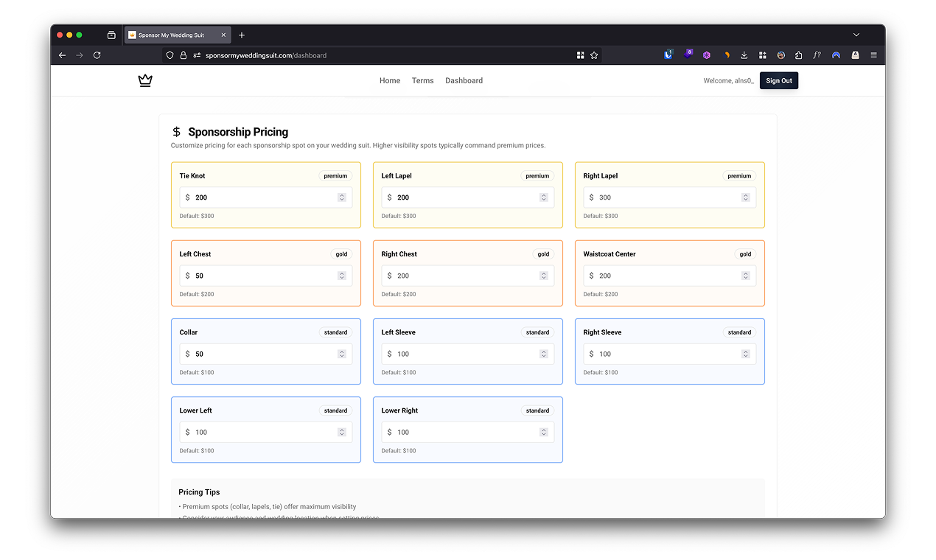Click the Right Chest price field

pos(468,276)
